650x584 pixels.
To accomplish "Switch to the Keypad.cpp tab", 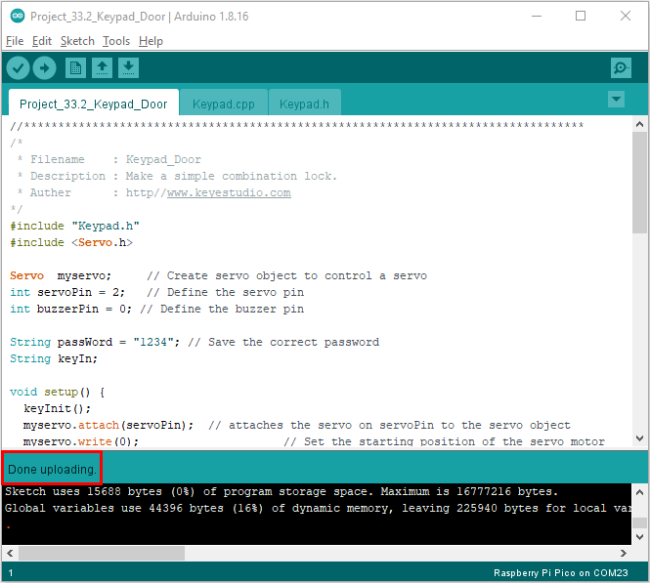I will coord(223,104).
